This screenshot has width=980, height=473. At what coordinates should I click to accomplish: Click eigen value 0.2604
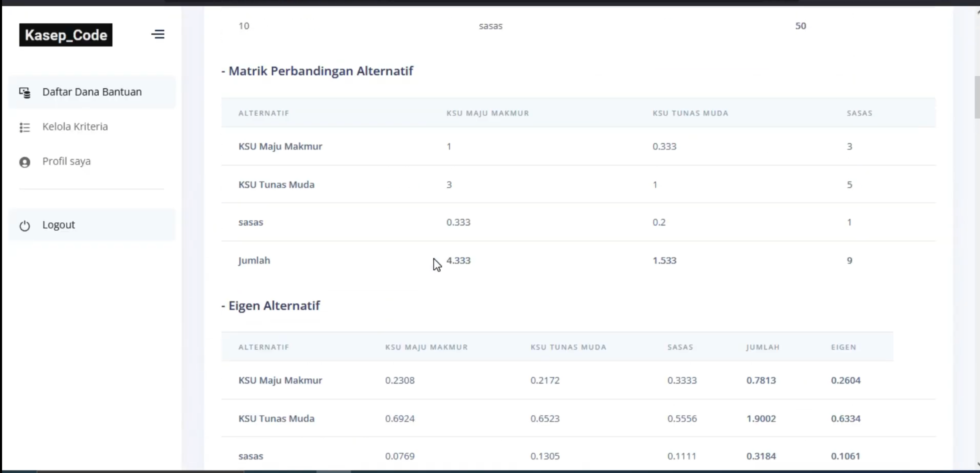[x=846, y=380]
